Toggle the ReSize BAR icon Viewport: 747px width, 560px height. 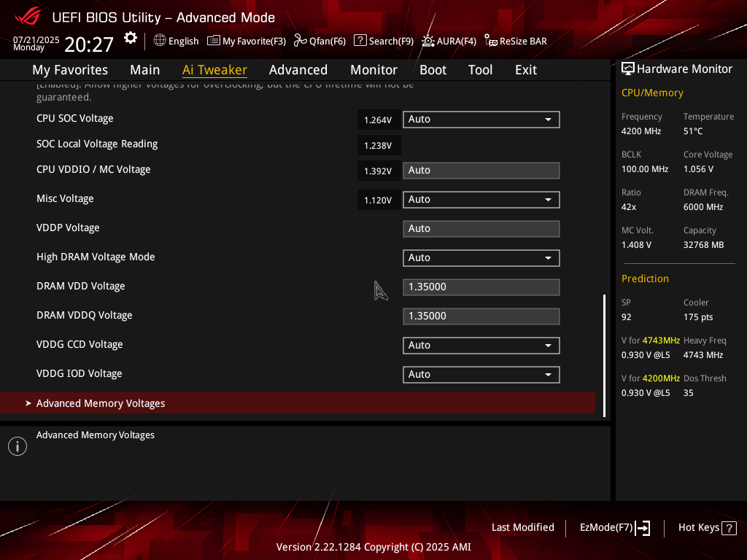pyautogui.click(x=491, y=41)
